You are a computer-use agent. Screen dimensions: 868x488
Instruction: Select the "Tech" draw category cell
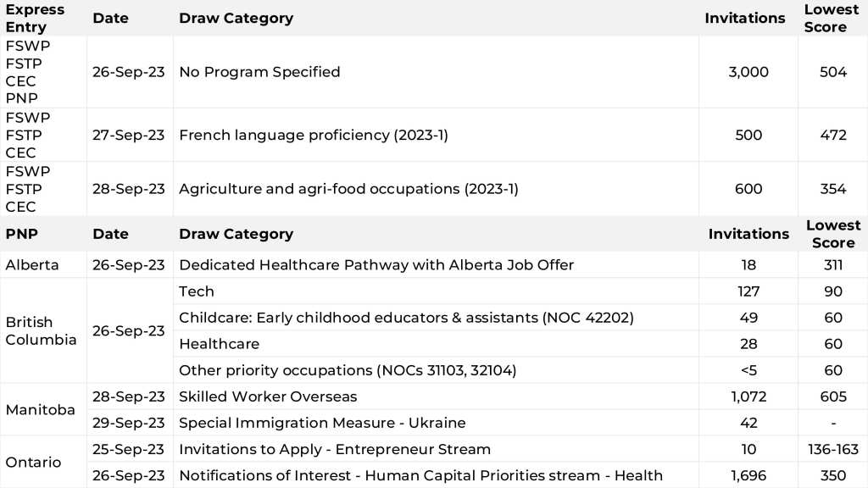[197, 291]
